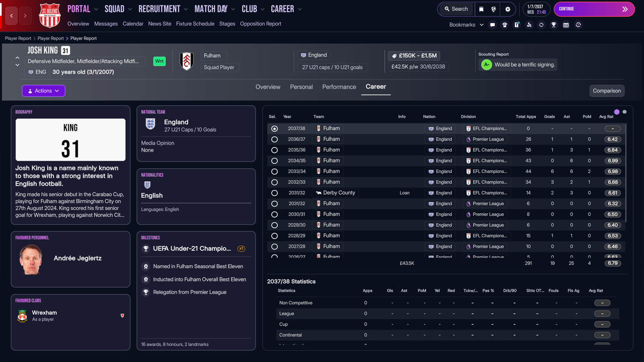Open the Messages submenu item
Image resolution: width=644 pixels, height=362 pixels.
tap(106, 24)
